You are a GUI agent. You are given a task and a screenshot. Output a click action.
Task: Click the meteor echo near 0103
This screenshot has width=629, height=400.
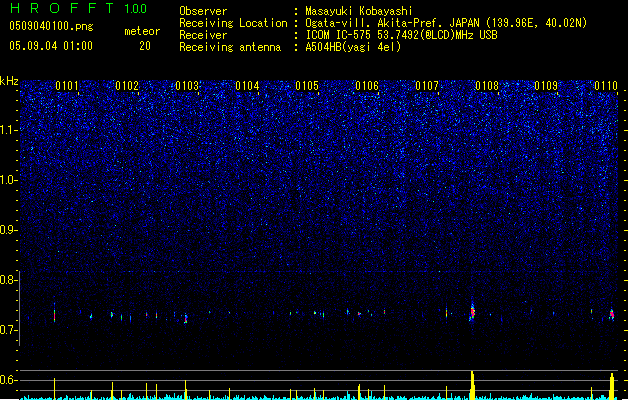point(185,319)
